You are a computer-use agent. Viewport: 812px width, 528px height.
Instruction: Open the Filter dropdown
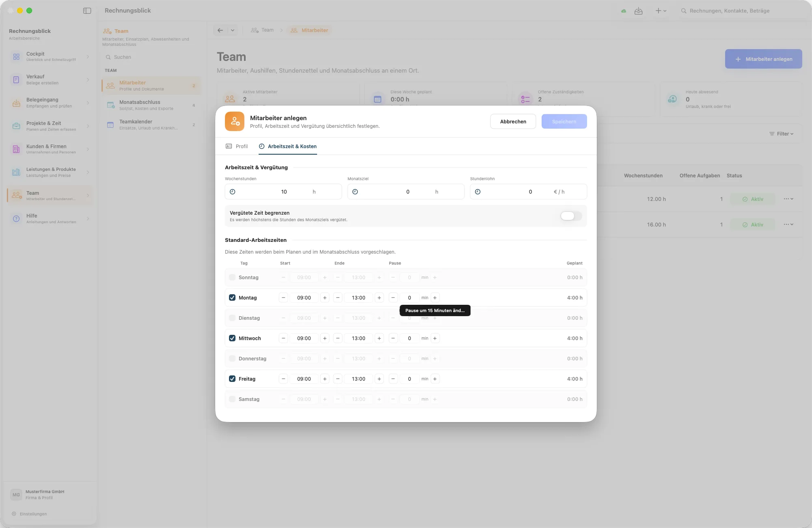coord(782,134)
